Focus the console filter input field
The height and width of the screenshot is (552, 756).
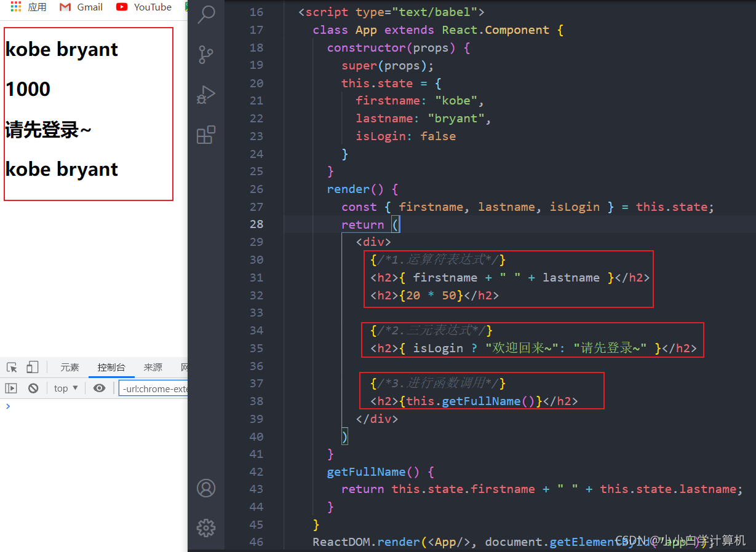(x=153, y=388)
